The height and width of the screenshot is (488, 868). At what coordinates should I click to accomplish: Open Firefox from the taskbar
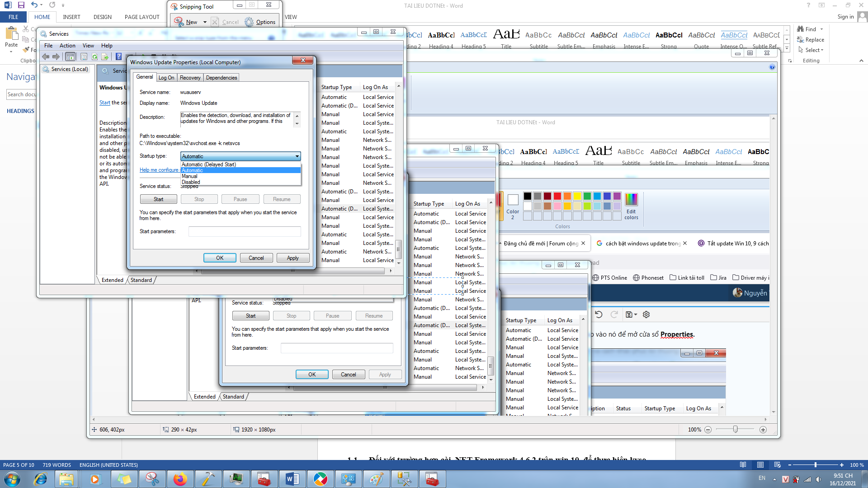point(180,479)
